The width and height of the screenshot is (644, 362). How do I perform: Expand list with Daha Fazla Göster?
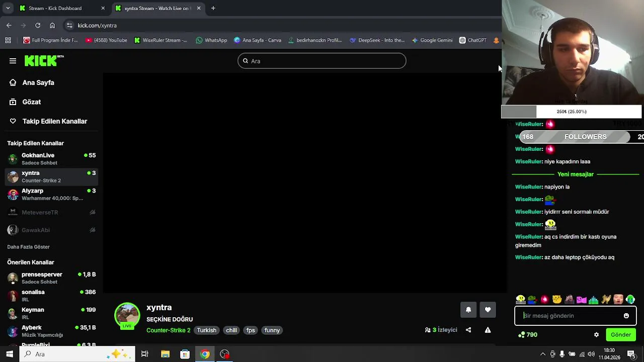(28, 247)
